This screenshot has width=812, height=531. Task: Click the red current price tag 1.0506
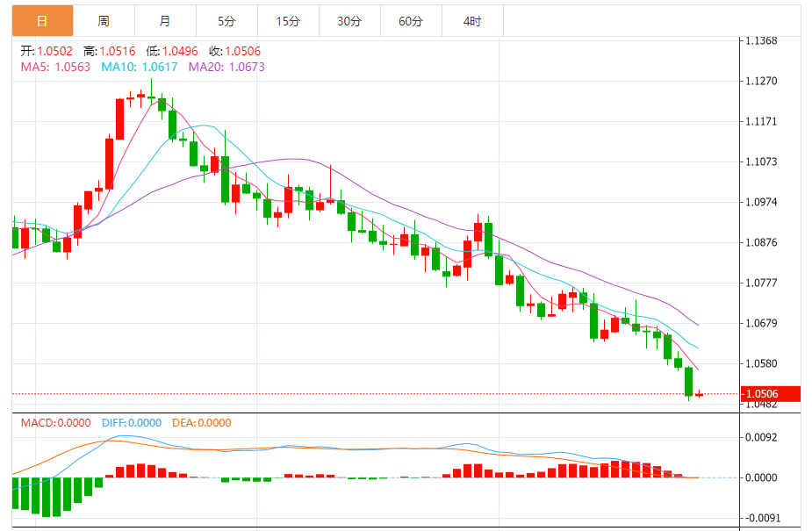point(771,394)
